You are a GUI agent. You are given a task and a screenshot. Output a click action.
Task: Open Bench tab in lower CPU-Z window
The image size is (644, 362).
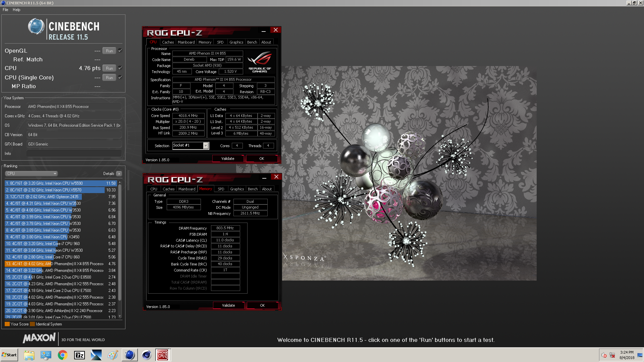point(253,189)
